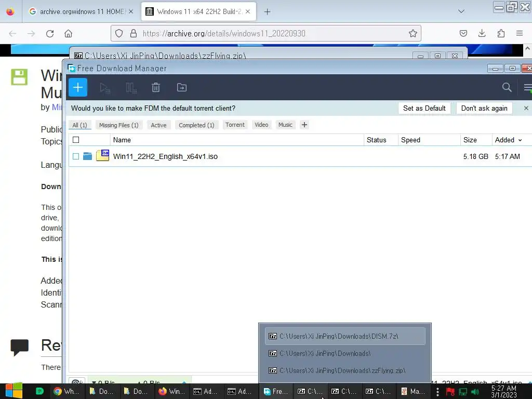Select the Completed (1) filter
The height and width of the screenshot is (399, 532).
[196, 125]
